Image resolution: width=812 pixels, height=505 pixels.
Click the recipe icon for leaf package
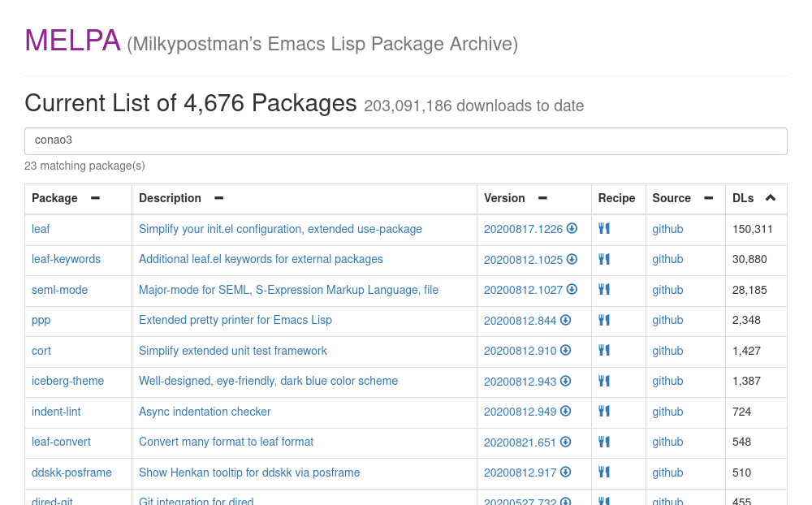[x=603, y=229]
